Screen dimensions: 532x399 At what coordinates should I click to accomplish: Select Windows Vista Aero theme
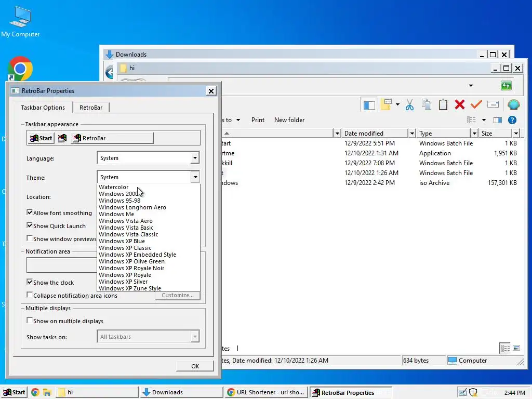click(148, 221)
